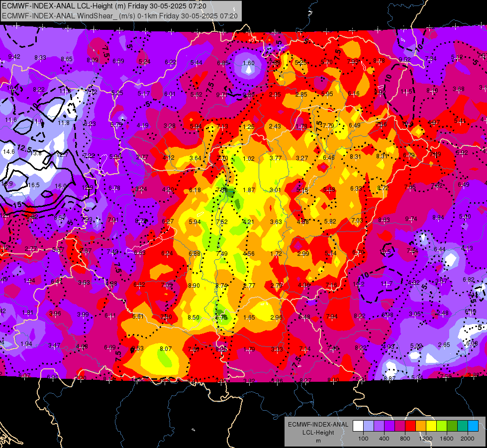Click the shear value 8.33
The height and width of the screenshot is (448, 487).
pos(40,58)
